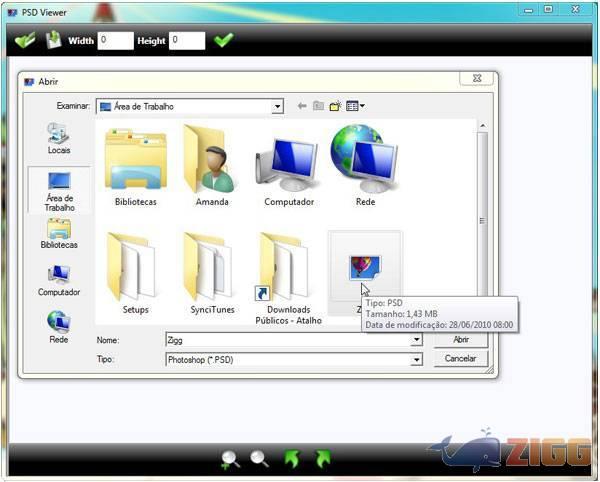Open the Nome filename dropdown arrow

[416, 340]
